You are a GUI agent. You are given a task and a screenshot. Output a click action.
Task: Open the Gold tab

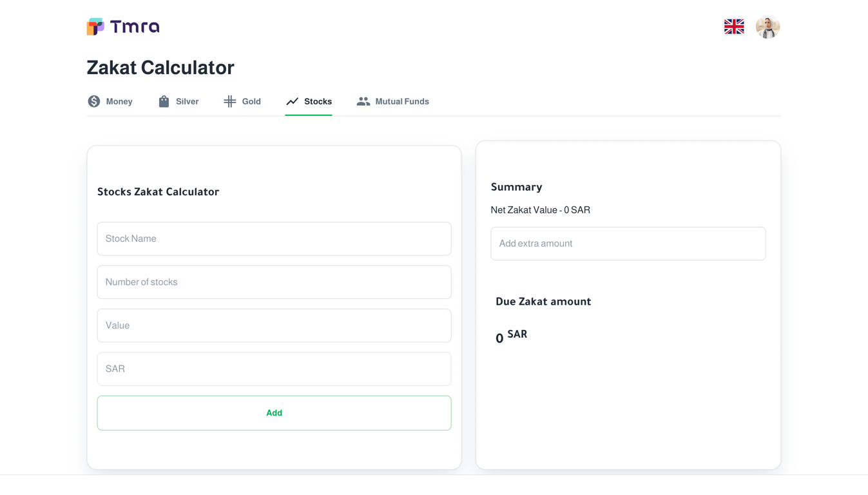(x=251, y=101)
